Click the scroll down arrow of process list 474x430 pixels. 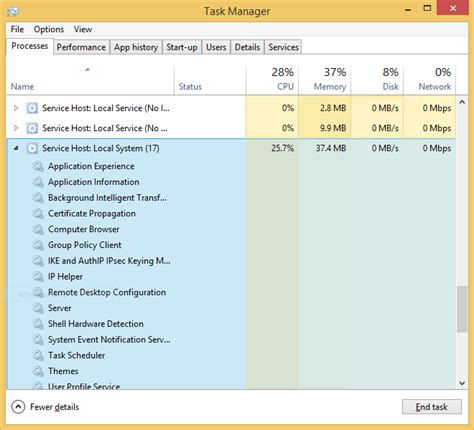[x=462, y=383]
